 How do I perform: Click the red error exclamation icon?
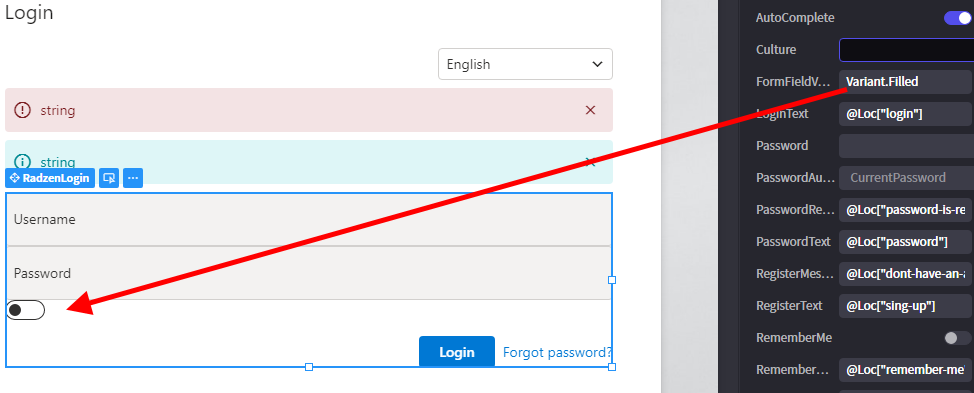[22, 111]
